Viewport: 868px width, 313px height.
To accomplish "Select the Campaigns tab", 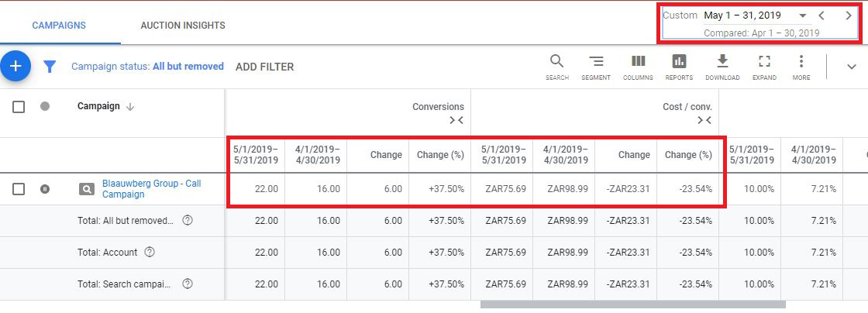I will 59,26.
